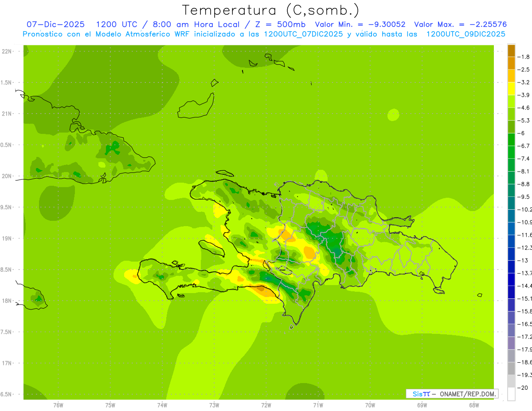This screenshot has height=411, width=532.
Task: Click the orange legend swatch between -1.8 and -2.5
Action: (x=511, y=63)
